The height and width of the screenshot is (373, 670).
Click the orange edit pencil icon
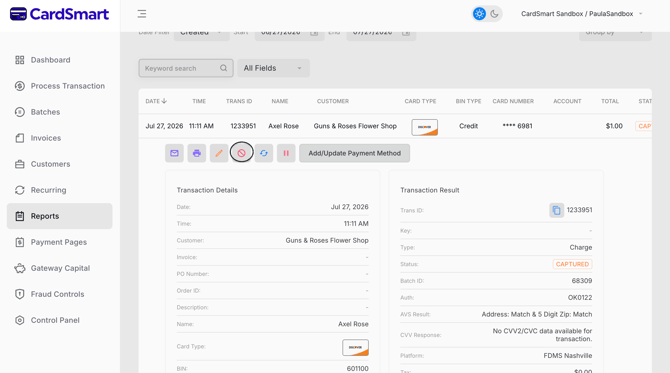pyautogui.click(x=219, y=153)
